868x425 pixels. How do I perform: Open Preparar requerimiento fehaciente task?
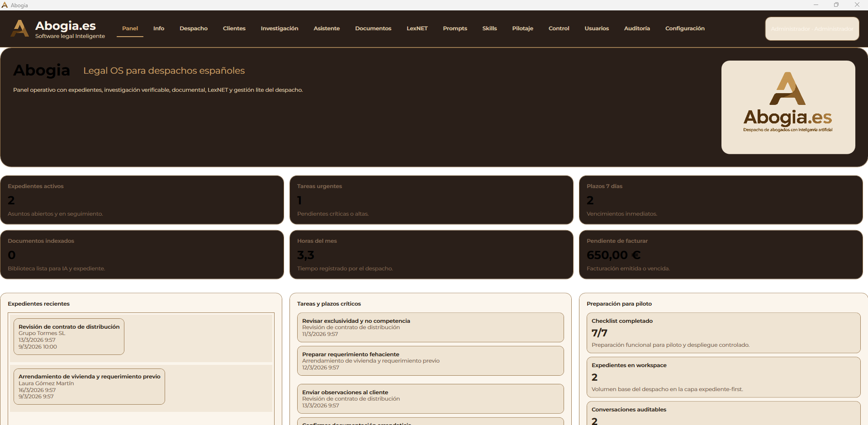430,361
